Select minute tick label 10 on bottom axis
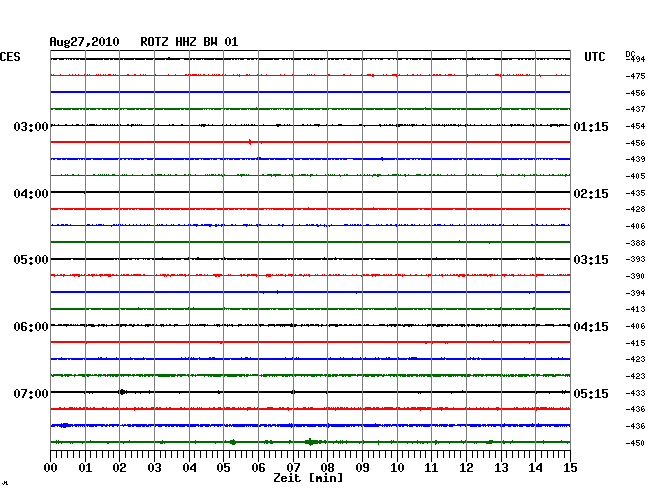 coord(397,468)
